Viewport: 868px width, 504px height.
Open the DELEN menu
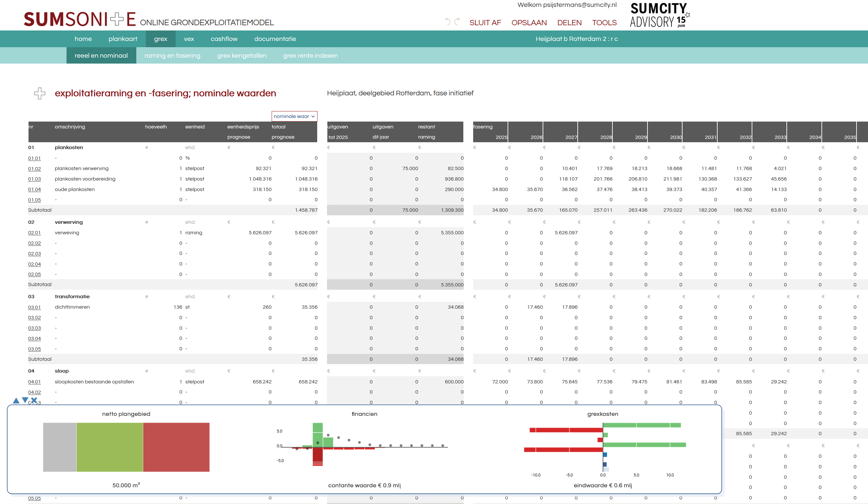pyautogui.click(x=569, y=23)
